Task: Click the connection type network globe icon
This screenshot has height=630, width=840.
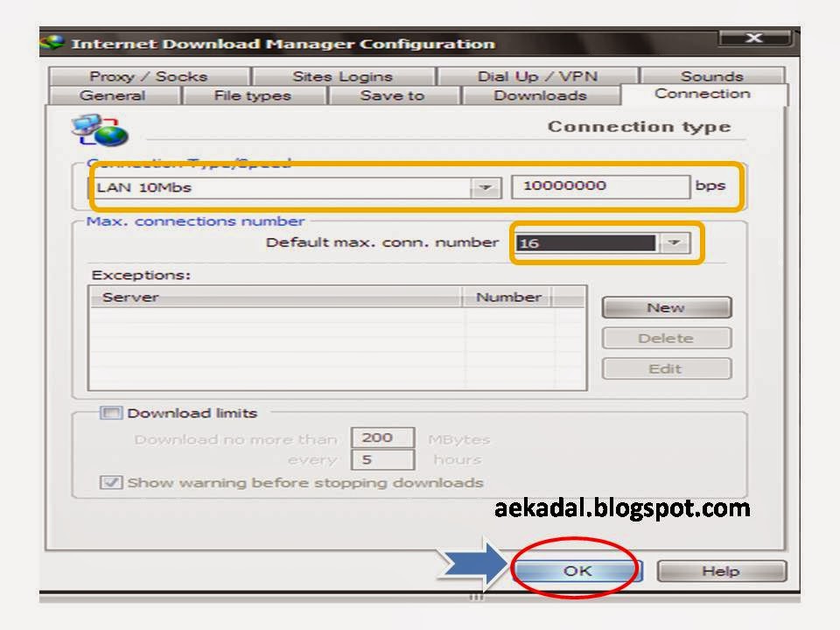Action: (100, 130)
